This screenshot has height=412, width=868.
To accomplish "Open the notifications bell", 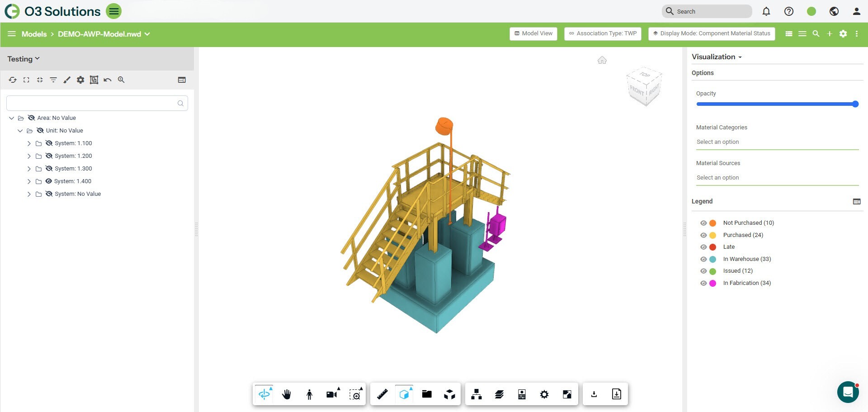I will pos(766,11).
